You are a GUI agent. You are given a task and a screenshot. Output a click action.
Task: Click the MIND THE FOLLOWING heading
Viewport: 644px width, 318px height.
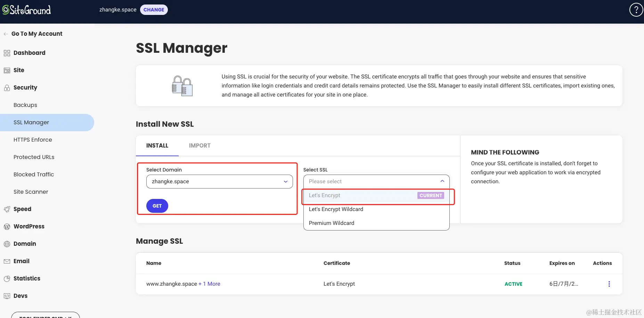click(x=505, y=152)
